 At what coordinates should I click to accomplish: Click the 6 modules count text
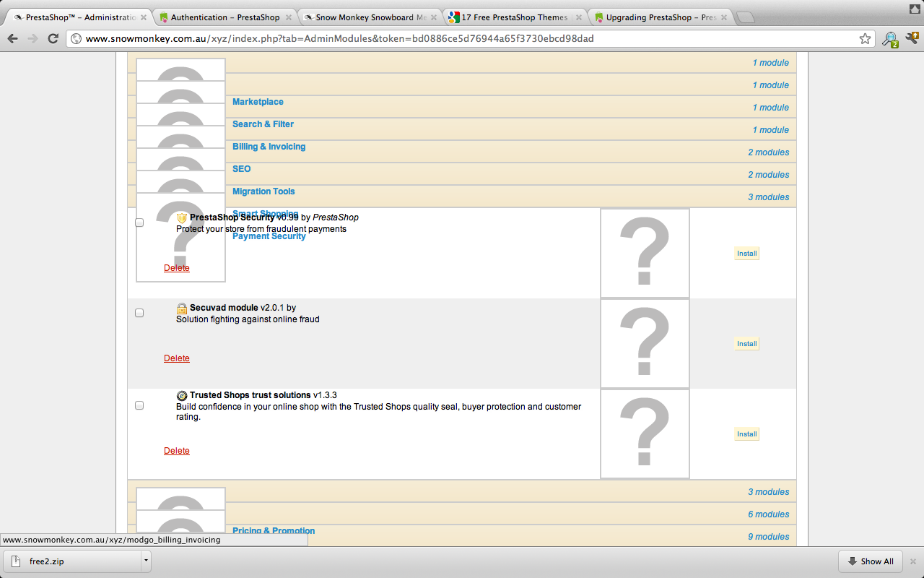click(768, 514)
